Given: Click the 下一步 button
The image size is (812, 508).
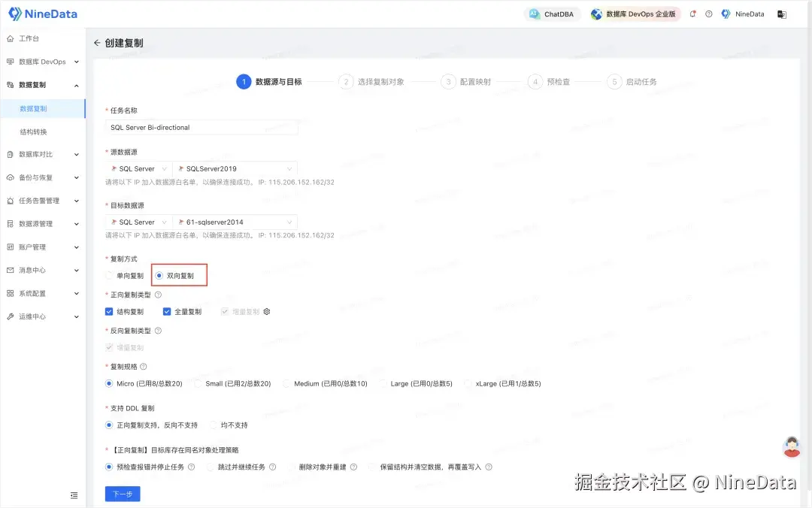Looking at the screenshot, I should [x=122, y=494].
